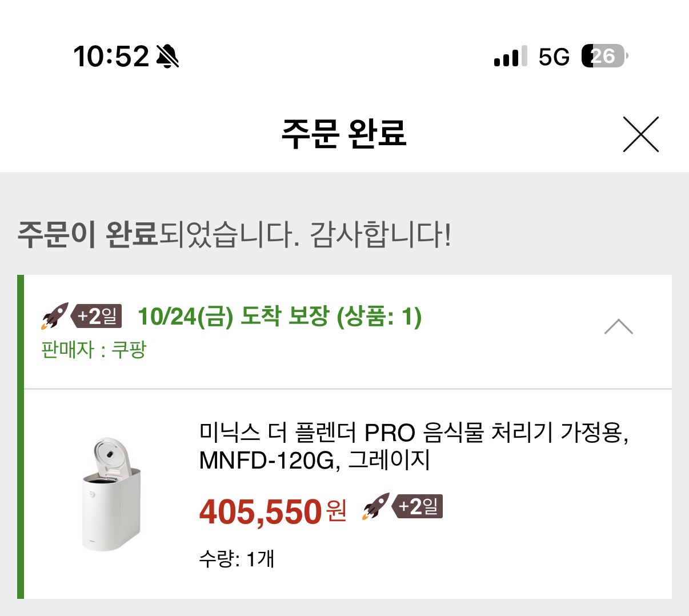Open the 미닉스 더 플렌더 PRO product title
This screenshot has height=616, width=689.
[x=413, y=446]
